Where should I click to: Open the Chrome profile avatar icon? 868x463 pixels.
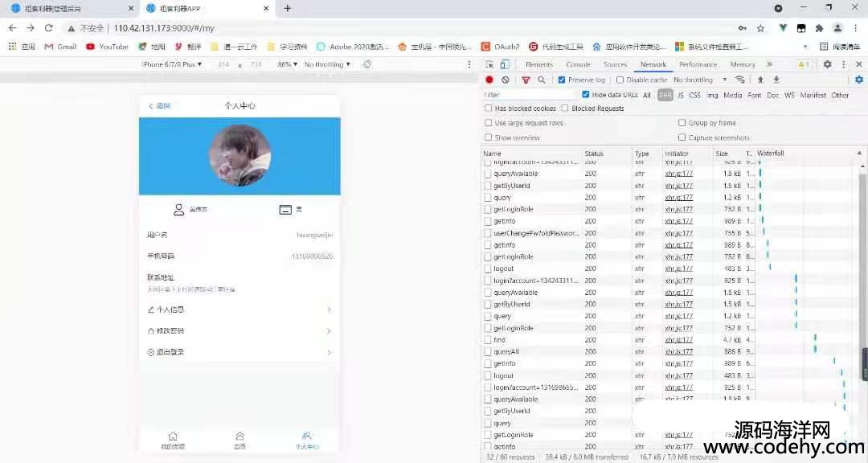click(x=837, y=27)
